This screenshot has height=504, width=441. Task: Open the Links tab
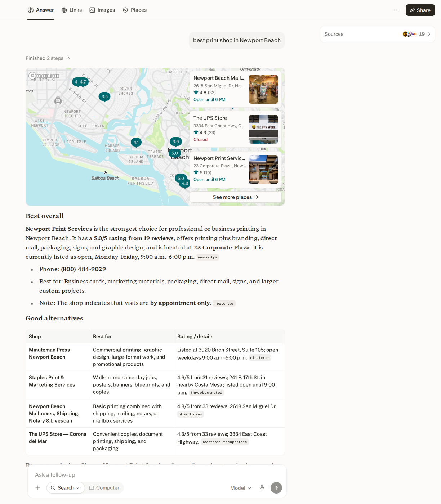72,10
